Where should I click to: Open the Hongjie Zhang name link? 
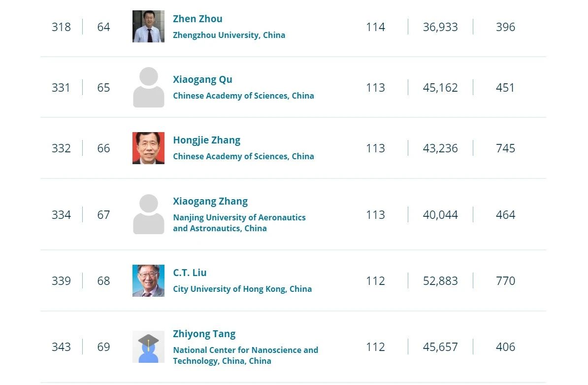click(x=206, y=140)
